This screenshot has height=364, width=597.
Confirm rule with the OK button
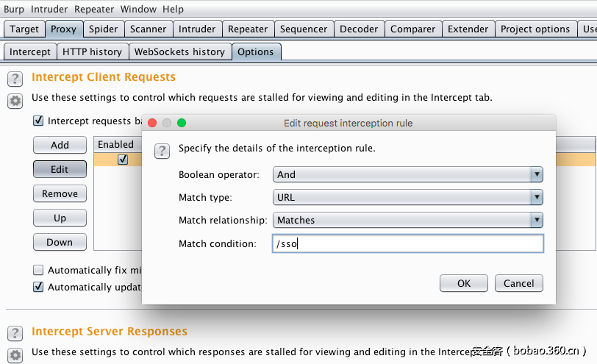pos(464,283)
